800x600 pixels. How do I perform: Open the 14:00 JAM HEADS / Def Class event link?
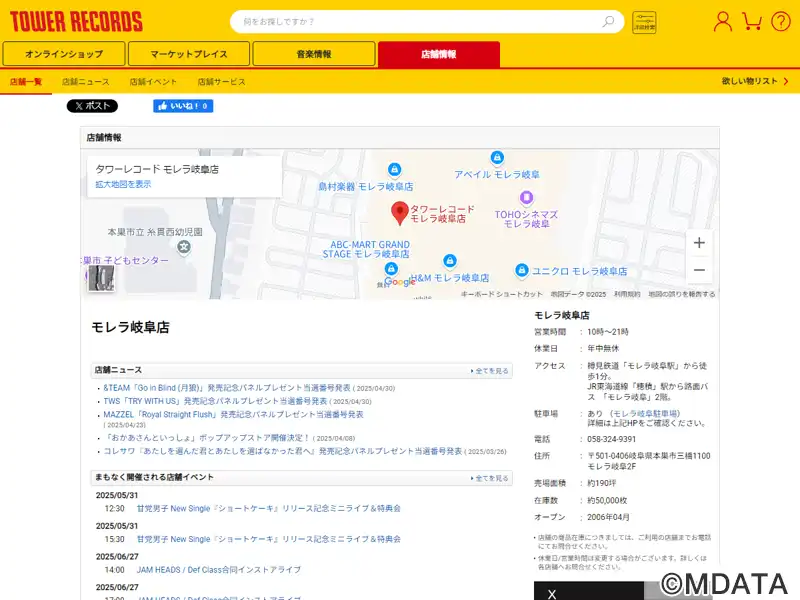[x=218, y=569]
